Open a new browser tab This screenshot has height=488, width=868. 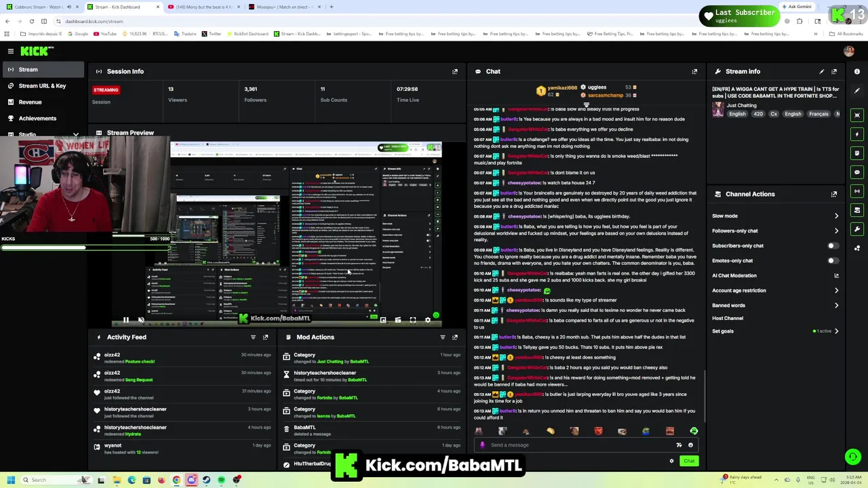click(x=332, y=7)
